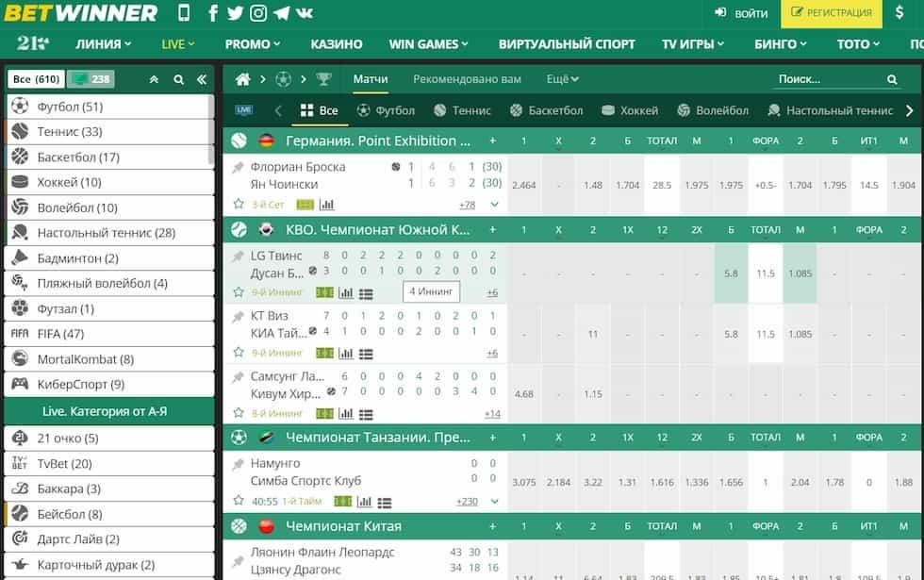Favorite the КТ Виз match star
The height and width of the screenshot is (580, 924).
[x=238, y=353]
